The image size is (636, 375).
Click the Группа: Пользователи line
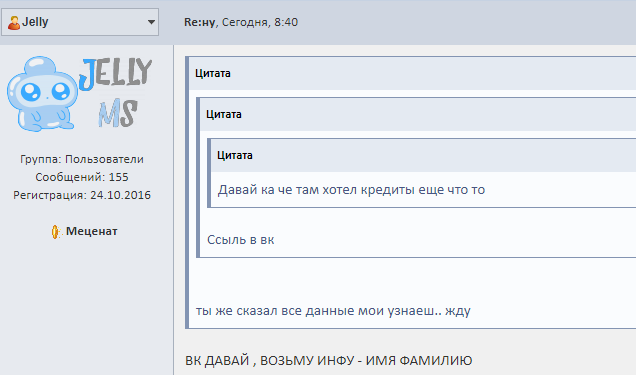[x=82, y=159]
